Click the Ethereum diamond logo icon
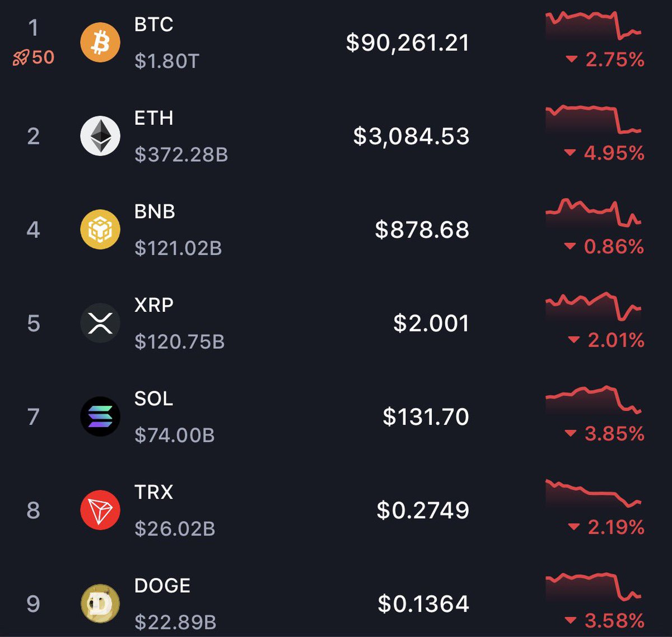 [x=100, y=136]
